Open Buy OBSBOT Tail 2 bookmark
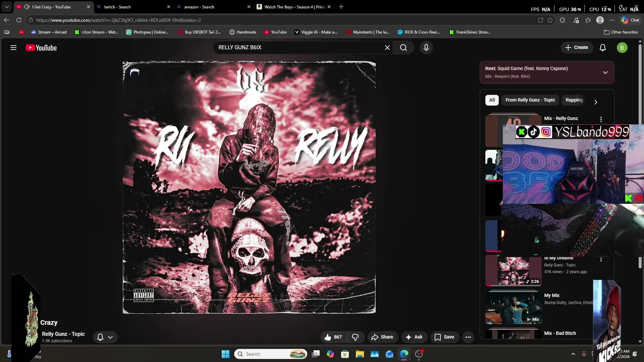This screenshot has height=362, width=644. coord(199,32)
